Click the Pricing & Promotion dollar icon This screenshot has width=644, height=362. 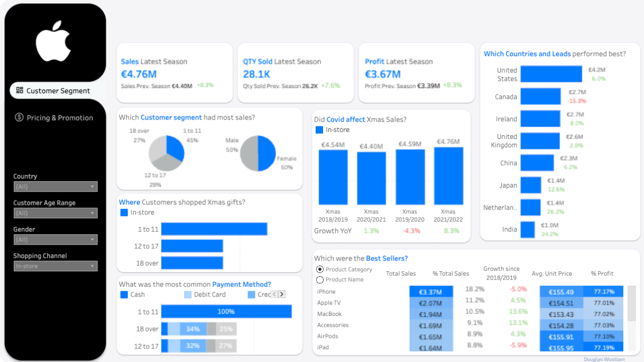[19, 117]
